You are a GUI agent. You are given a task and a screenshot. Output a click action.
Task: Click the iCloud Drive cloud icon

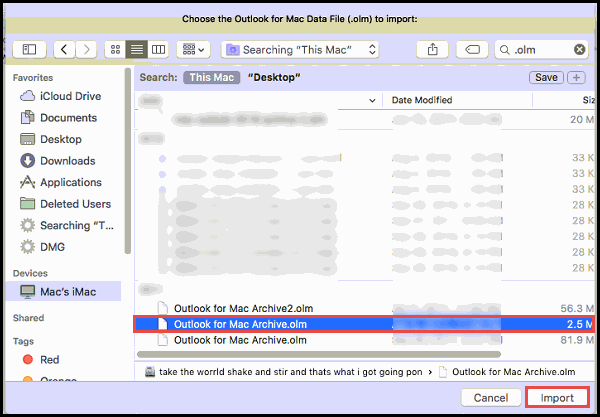point(28,96)
